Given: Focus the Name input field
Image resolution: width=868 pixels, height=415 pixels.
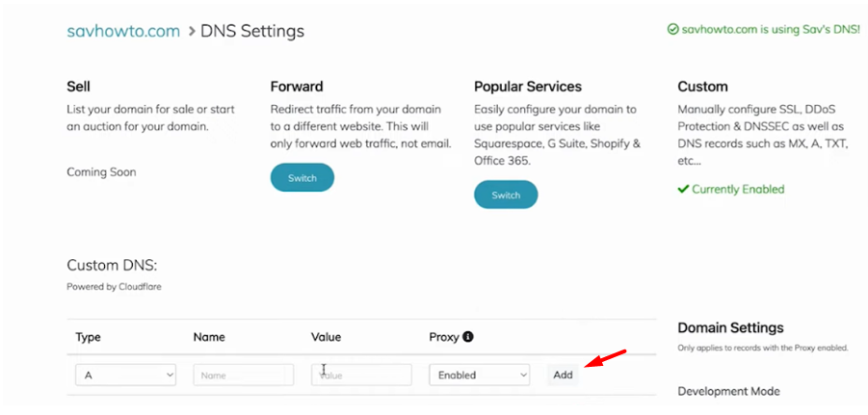Looking at the screenshot, I should click(x=244, y=375).
